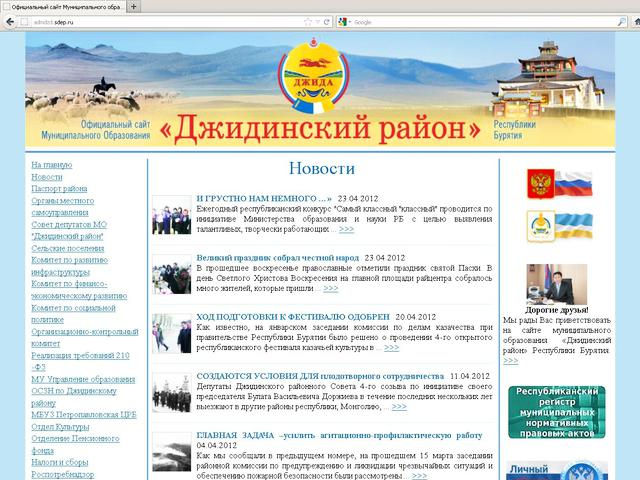
Task: Open Сельские поселения menu link
Action: (x=68, y=248)
